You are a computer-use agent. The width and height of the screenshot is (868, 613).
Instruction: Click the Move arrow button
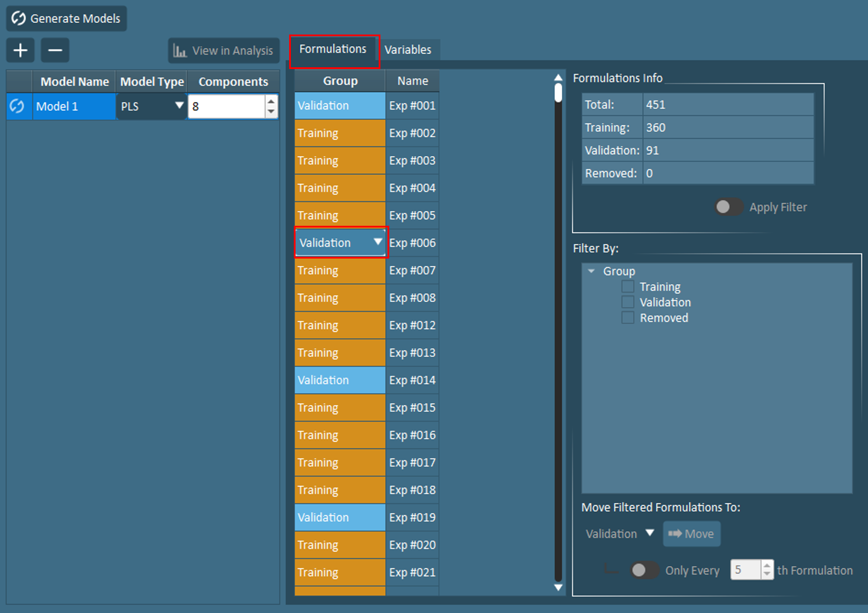[691, 534]
